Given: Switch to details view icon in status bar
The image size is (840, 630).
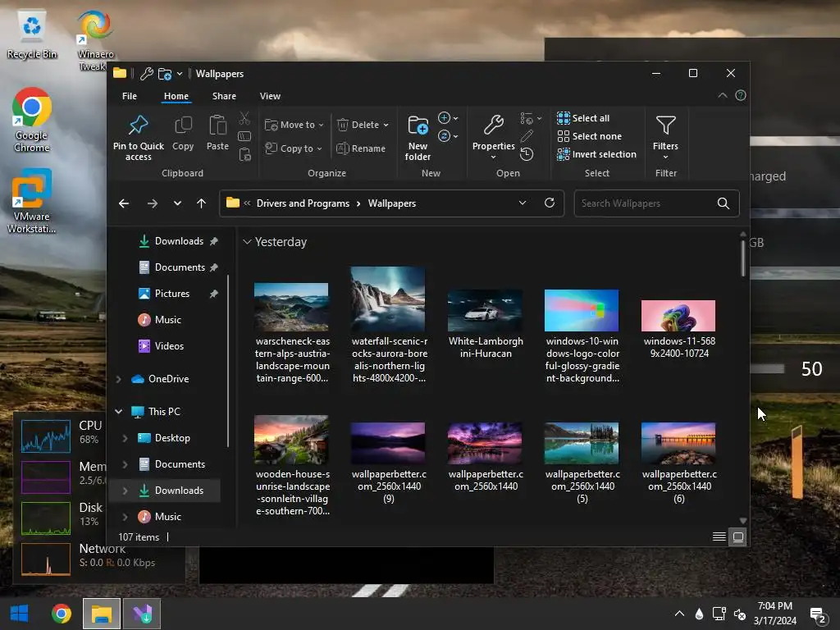Looking at the screenshot, I should point(719,536).
